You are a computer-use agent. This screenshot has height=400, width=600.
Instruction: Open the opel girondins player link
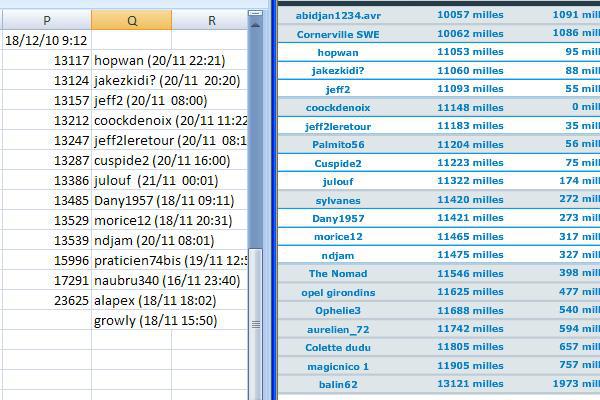pyautogui.click(x=338, y=292)
